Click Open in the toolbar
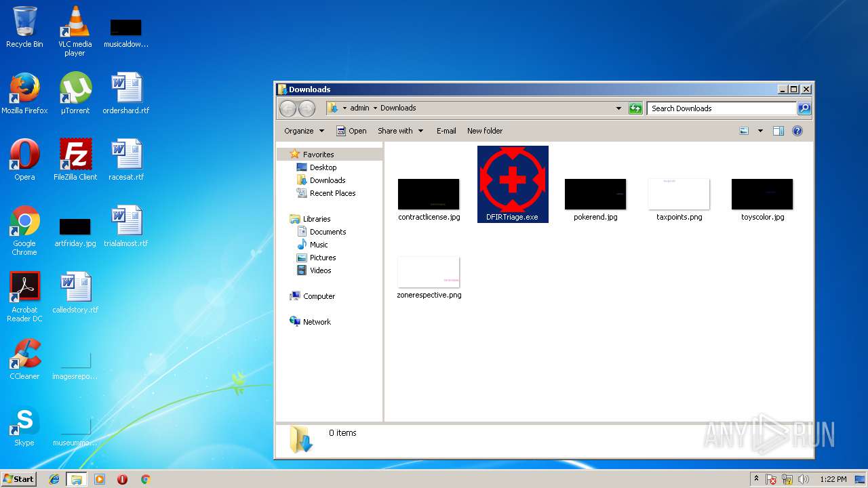The width and height of the screenshot is (868, 488). coord(351,131)
